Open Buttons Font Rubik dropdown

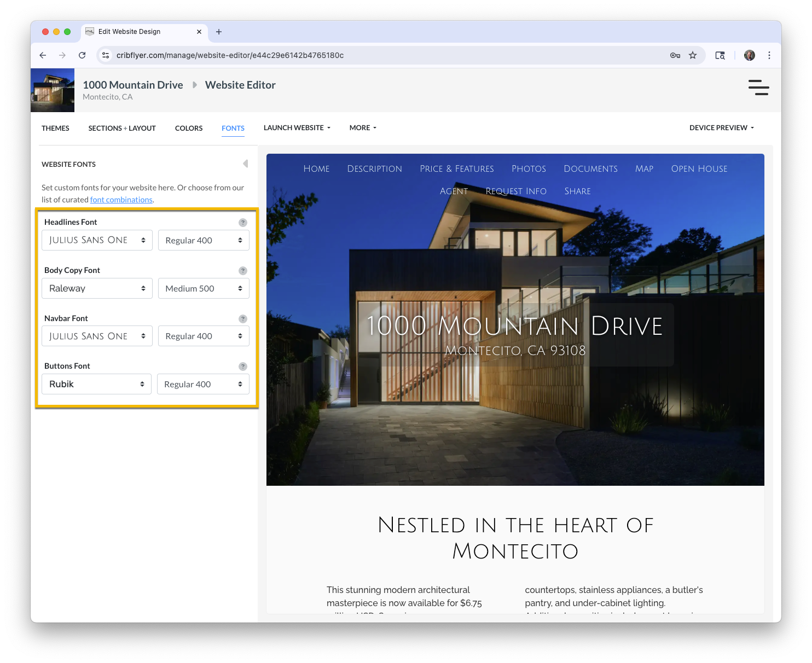tap(96, 384)
